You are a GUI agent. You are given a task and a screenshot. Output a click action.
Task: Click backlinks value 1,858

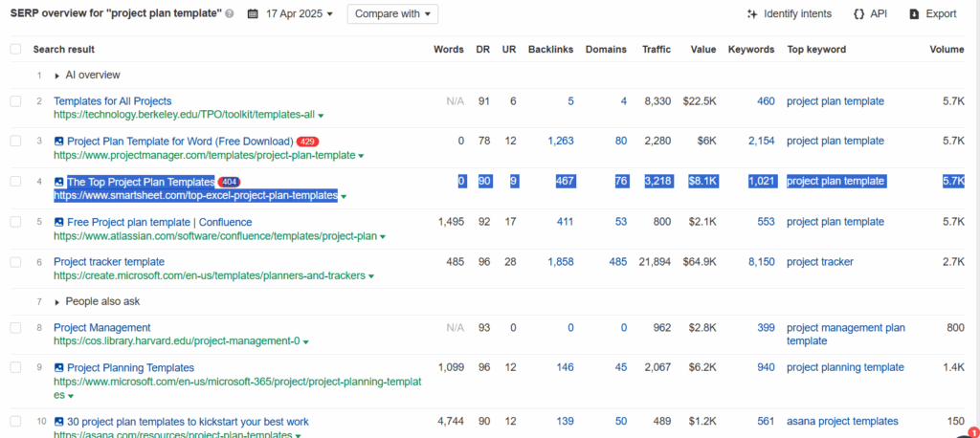pyautogui.click(x=561, y=262)
